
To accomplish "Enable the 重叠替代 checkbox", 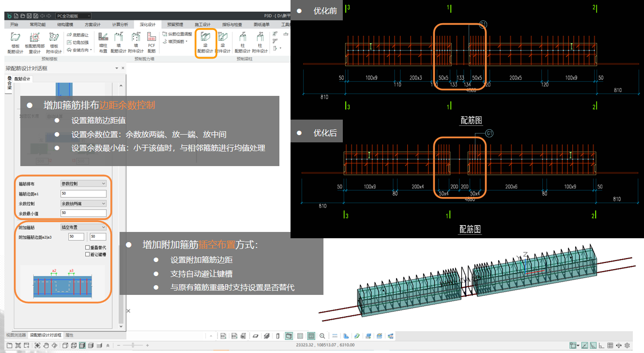I will (x=87, y=247).
